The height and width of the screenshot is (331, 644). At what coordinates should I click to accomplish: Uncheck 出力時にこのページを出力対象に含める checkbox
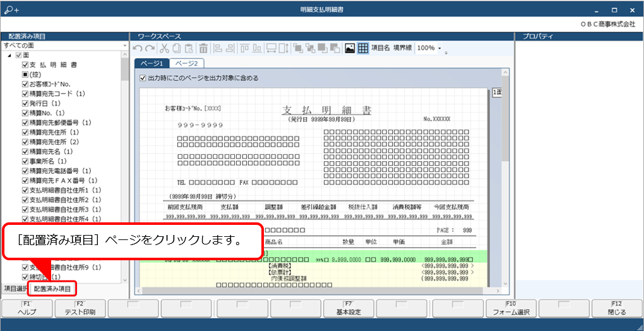(x=143, y=78)
